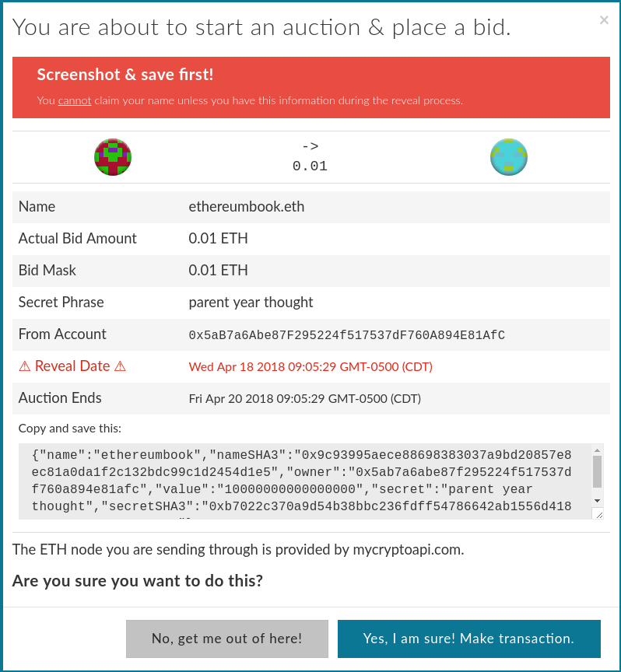This screenshot has width=621, height=672.
Task: Click the arrow between the two identicons
Action: [309, 145]
